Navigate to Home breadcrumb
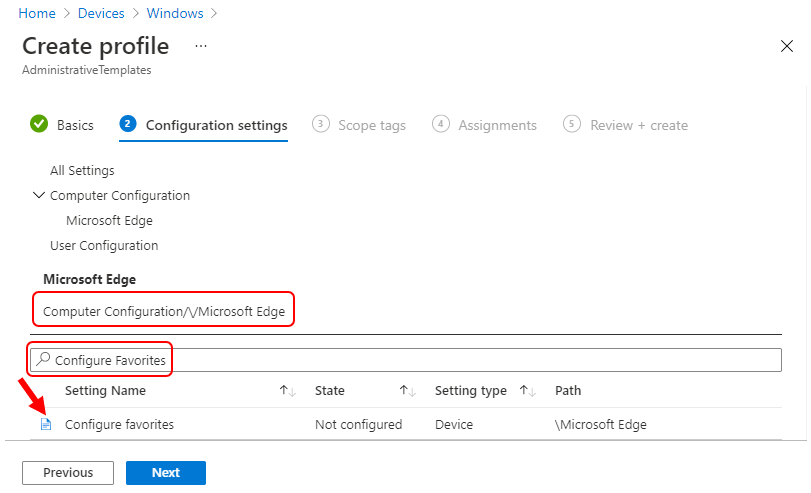811x493 pixels. click(37, 13)
